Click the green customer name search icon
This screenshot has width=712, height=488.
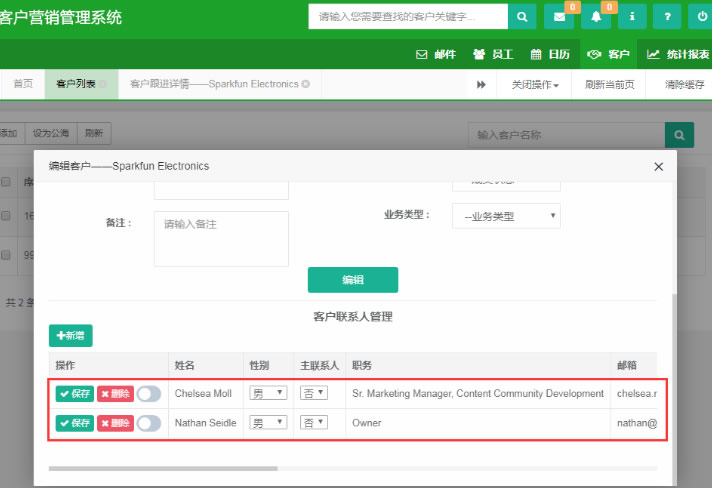pyautogui.click(x=680, y=134)
